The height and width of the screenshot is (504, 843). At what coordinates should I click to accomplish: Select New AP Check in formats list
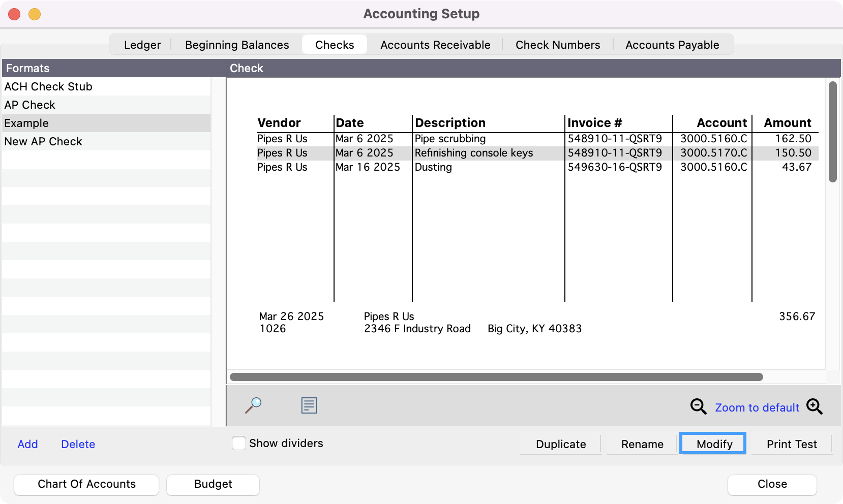tap(43, 141)
